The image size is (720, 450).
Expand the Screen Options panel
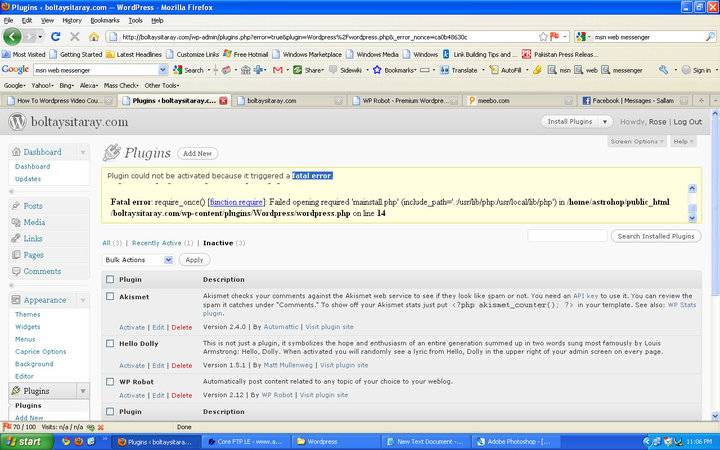click(636, 141)
